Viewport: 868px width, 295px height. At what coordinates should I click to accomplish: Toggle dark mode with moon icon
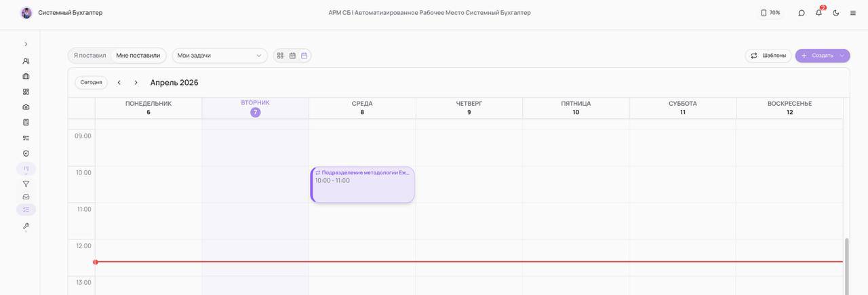836,13
